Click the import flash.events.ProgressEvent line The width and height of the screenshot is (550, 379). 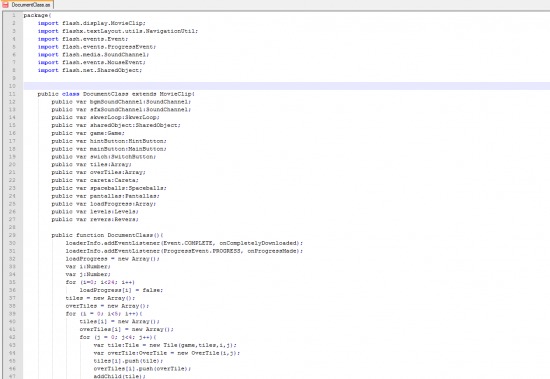(x=97, y=47)
